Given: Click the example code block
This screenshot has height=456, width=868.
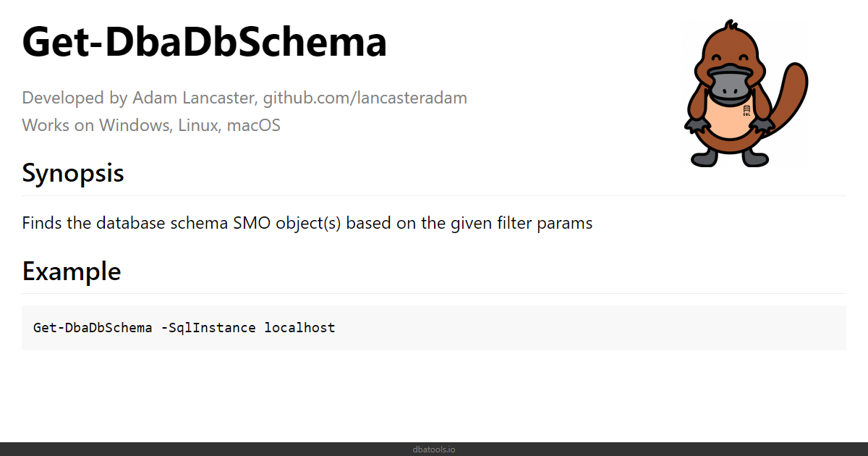Looking at the screenshot, I should tap(434, 328).
